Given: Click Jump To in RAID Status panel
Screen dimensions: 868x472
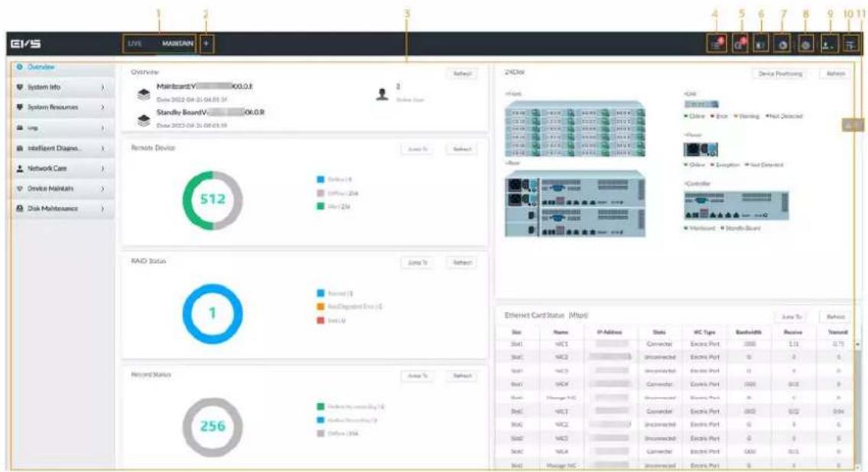Looking at the screenshot, I should (x=418, y=262).
